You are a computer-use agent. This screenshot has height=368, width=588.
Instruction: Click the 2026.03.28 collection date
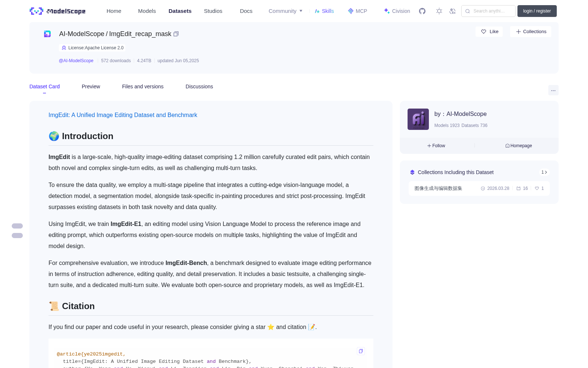click(x=495, y=188)
